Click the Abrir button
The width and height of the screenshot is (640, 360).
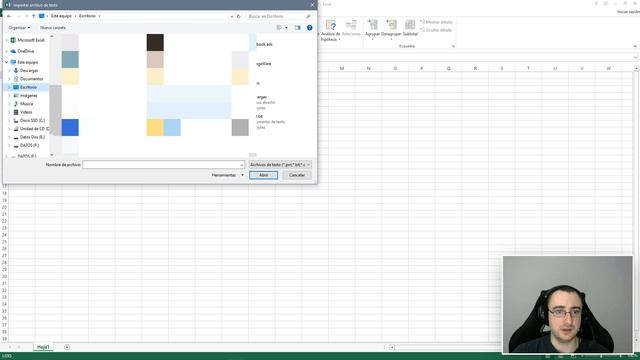click(263, 175)
